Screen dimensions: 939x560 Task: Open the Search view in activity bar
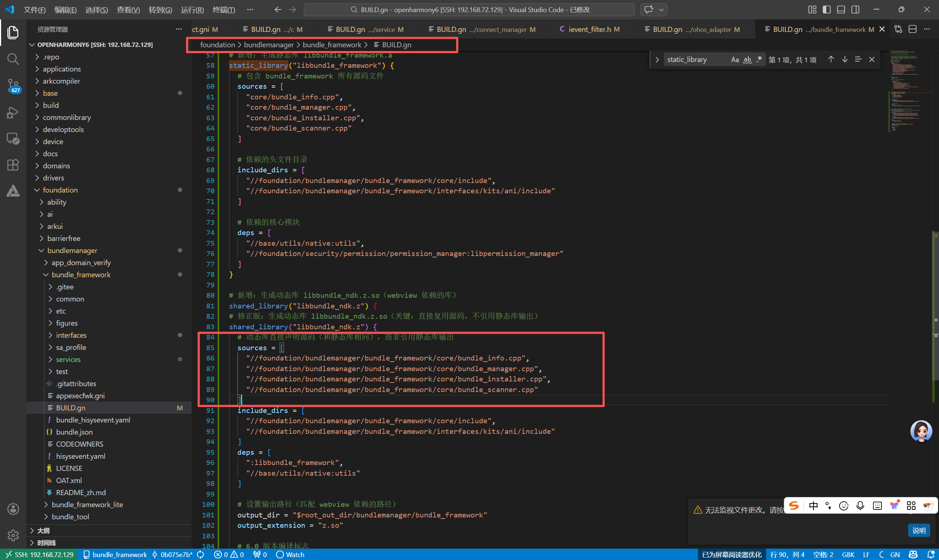[x=13, y=59]
